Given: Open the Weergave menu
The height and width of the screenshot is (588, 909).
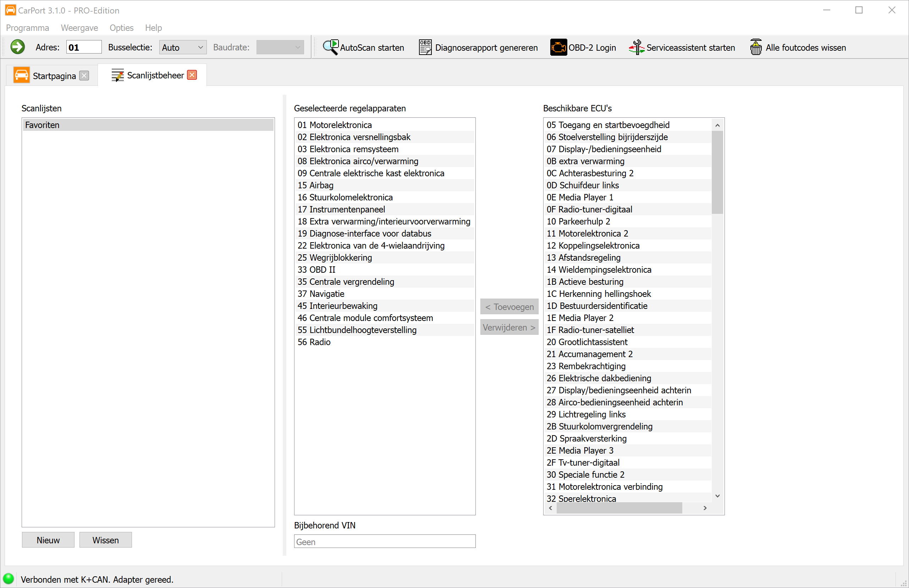Looking at the screenshot, I should click(x=79, y=28).
